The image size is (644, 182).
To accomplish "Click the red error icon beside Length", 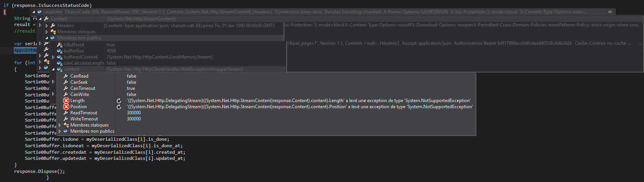I will tap(66, 101).
